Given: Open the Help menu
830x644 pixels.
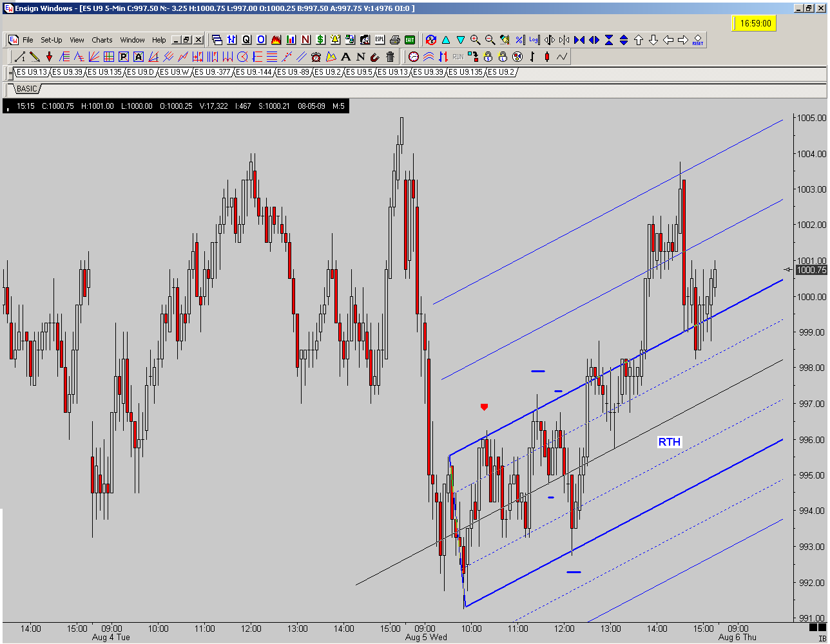Looking at the screenshot, I should coord(159,40).
